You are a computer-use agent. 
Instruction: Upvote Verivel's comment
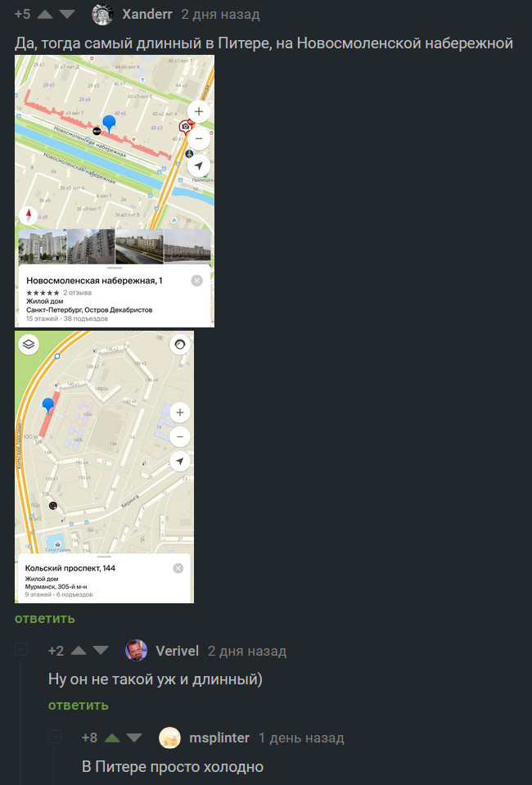click(x=79, y=651)
